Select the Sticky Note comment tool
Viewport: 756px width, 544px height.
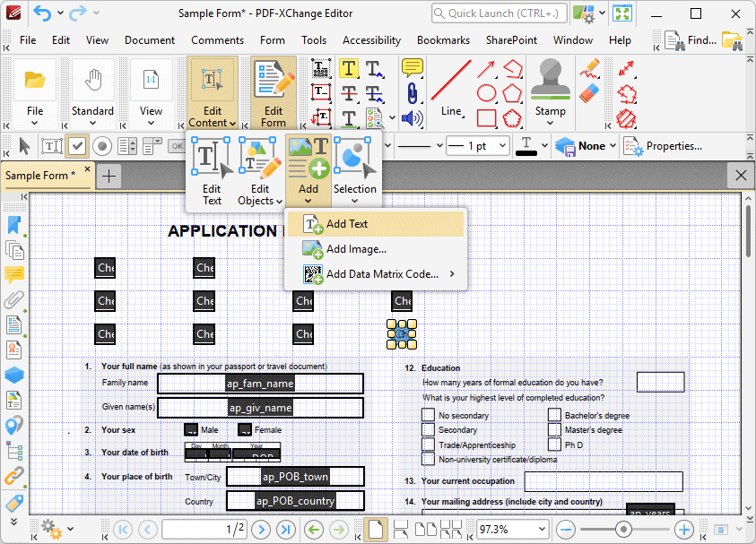pyautogui.click(x=412, y=68)
